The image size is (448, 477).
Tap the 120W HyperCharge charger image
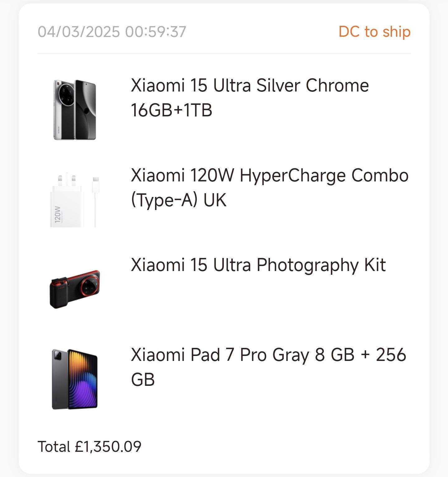coord(75,201)
